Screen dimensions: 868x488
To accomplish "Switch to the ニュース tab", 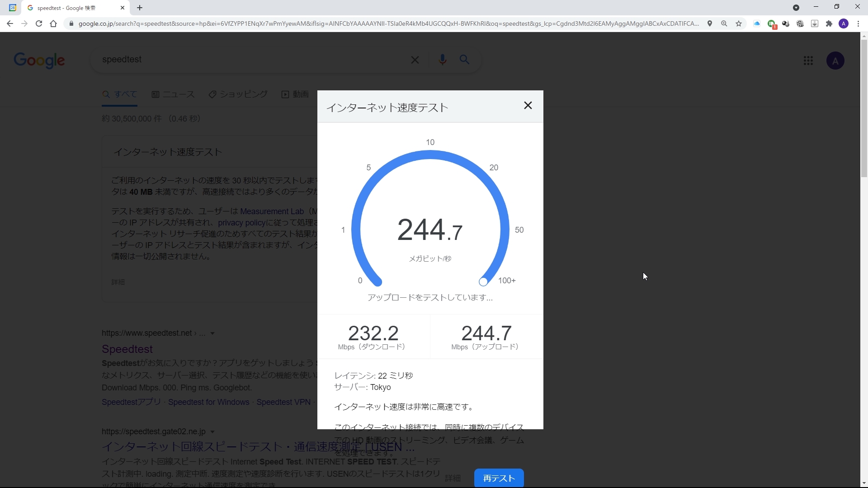I will click(x=173, y=94).
